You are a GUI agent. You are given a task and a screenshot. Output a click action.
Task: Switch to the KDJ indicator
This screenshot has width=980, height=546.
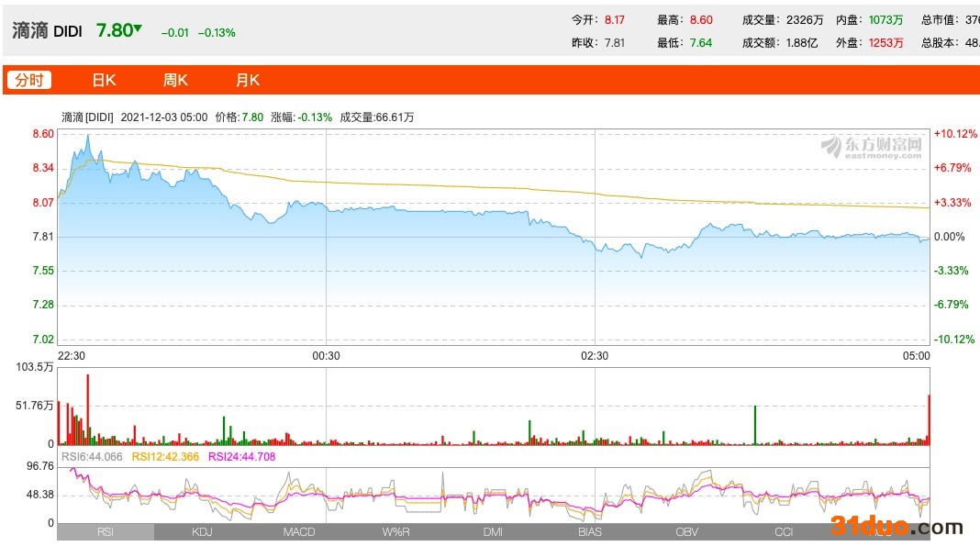coord(202,532)
